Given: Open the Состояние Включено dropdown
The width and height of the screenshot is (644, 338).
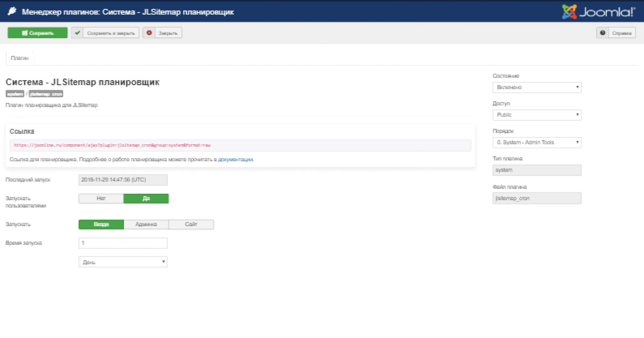Looking at the screenshot, I should pos(537,87).
